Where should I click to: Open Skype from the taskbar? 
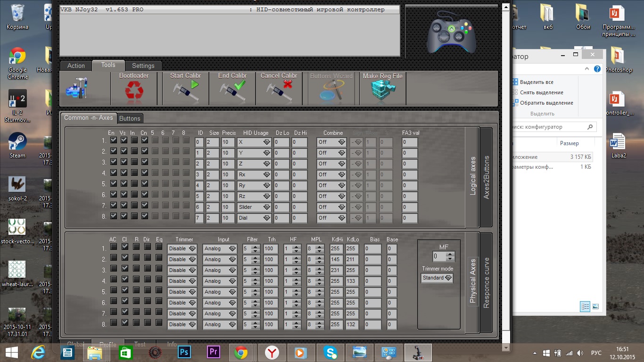tap(330, 353)
